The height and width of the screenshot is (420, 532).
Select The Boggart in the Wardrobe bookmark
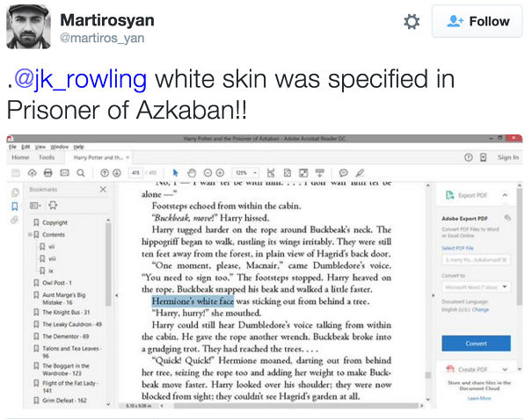click(x=66, y=370)
